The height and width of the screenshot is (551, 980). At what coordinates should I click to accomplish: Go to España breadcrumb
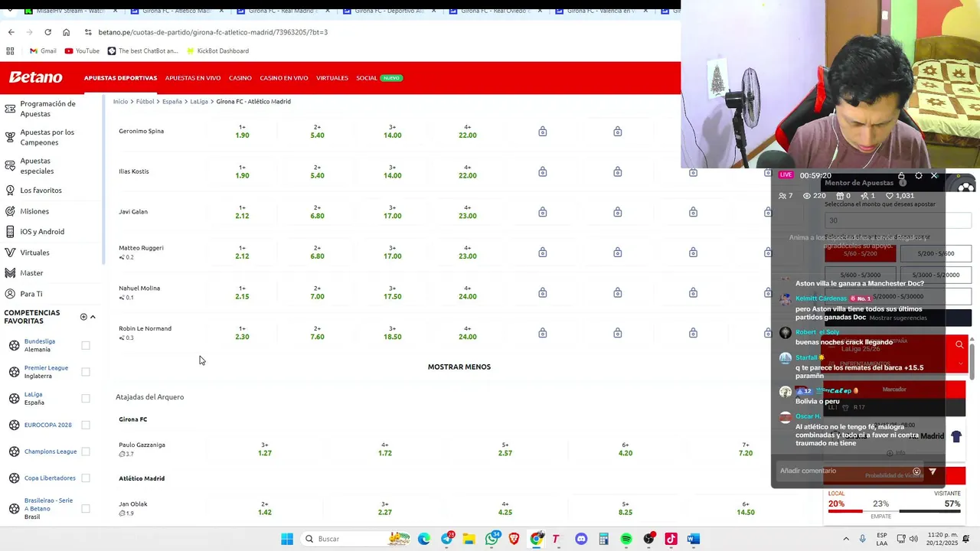[171, 101]
